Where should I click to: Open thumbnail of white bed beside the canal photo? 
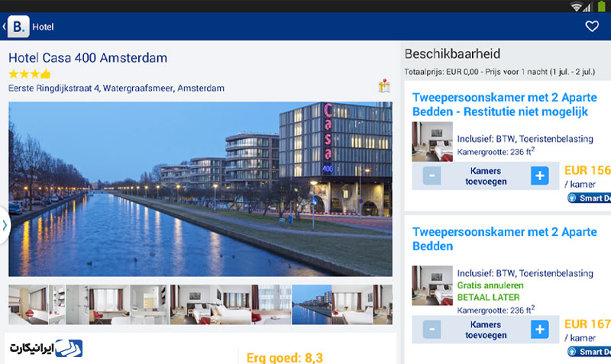pyautogui.click(x=352, y=304)
